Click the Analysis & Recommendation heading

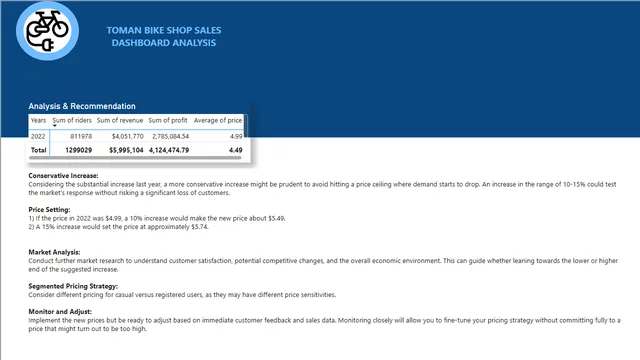tap(82, 106)
